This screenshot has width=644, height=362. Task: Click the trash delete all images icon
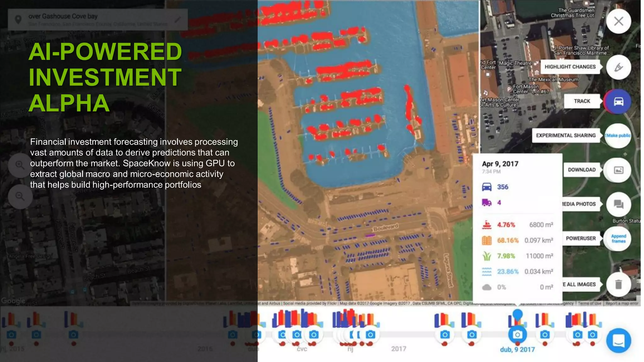(618, 284)
